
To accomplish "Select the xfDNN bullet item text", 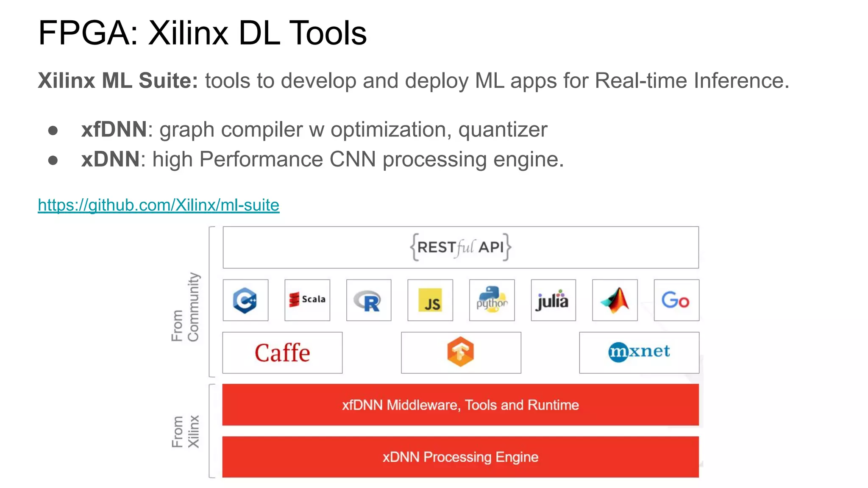I will click(x=314, y=130).
